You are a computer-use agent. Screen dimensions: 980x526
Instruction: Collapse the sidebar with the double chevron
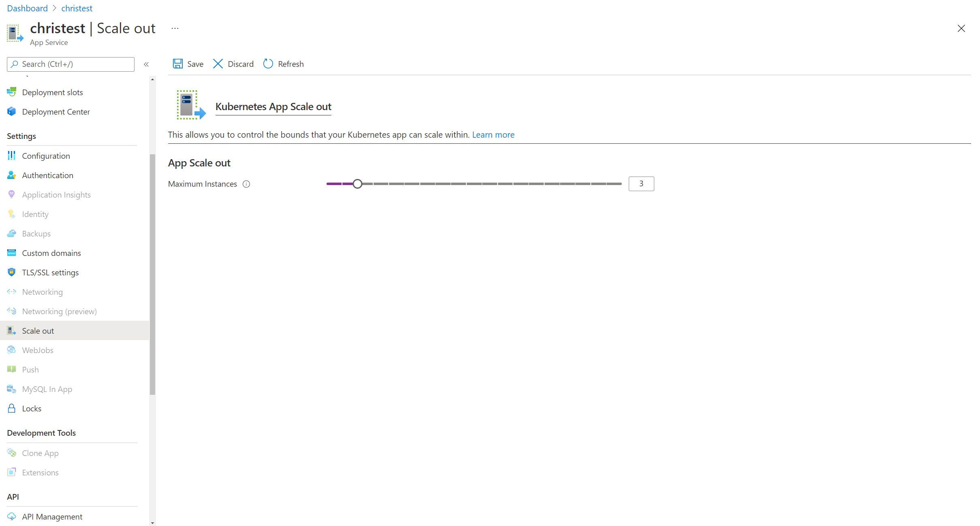click(146, 64)
